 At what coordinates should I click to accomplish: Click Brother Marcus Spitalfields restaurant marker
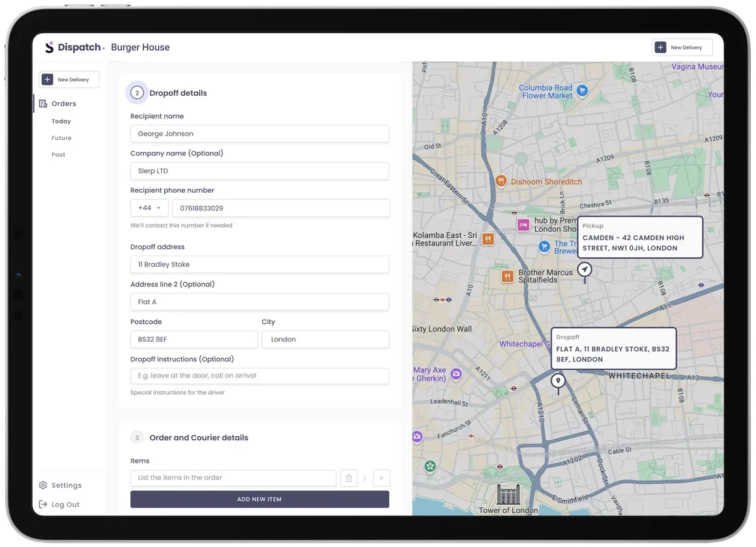tap(507, 276)
